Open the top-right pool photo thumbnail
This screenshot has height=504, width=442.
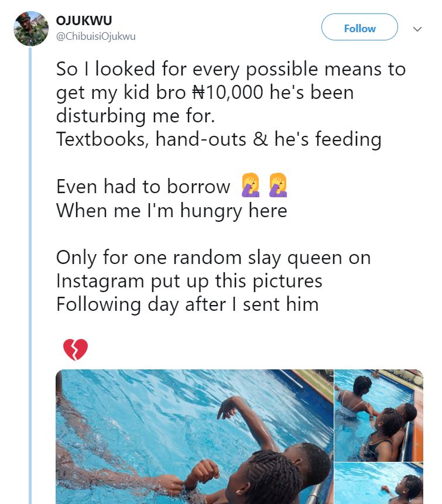coord(379,414)
